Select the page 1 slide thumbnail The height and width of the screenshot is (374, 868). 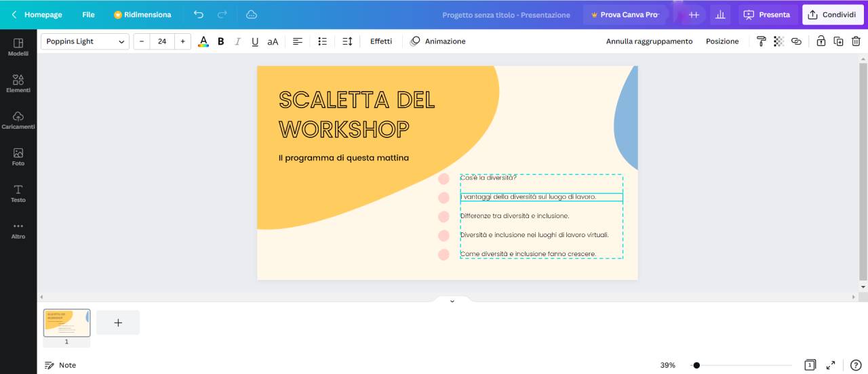click(66, 323)
